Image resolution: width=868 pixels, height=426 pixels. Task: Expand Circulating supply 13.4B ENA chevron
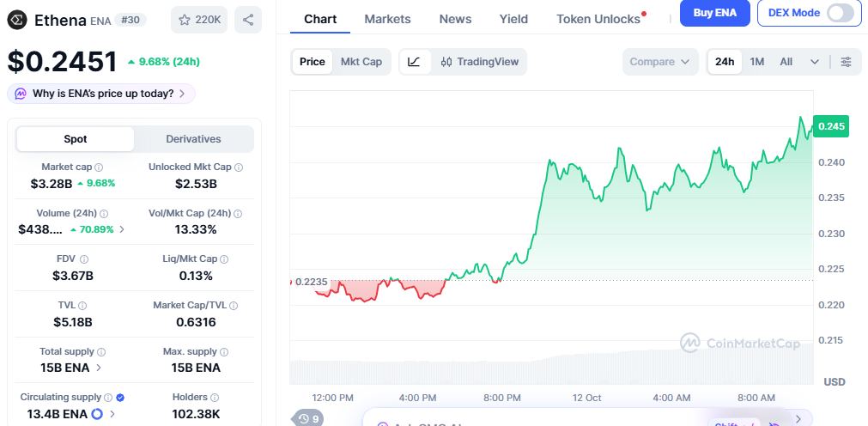click(x=112, y=414)
